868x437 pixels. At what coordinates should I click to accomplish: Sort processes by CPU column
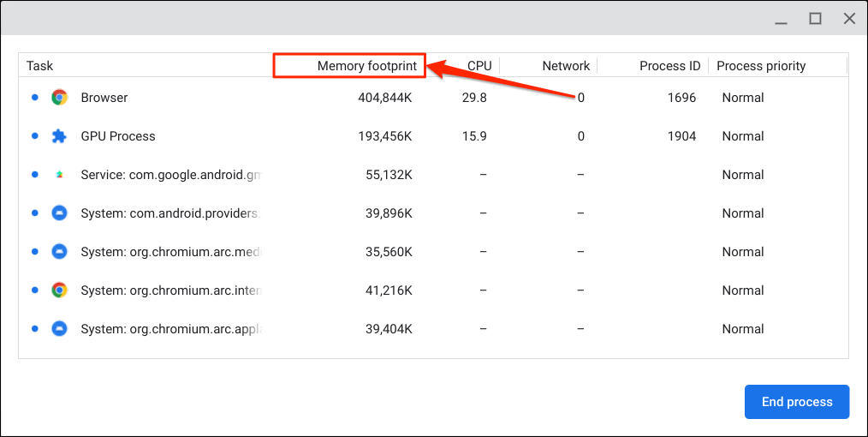point(479,66)
